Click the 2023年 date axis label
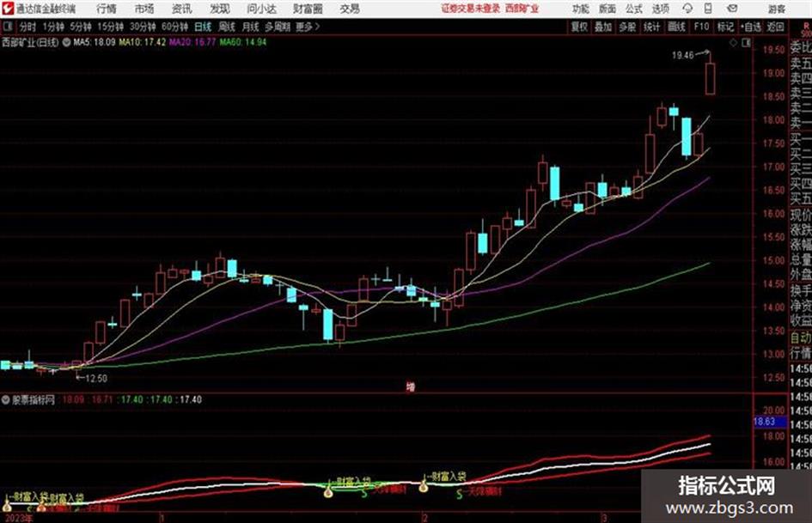The width and height of the screenshot is (812, 523). tap(18, 518)
